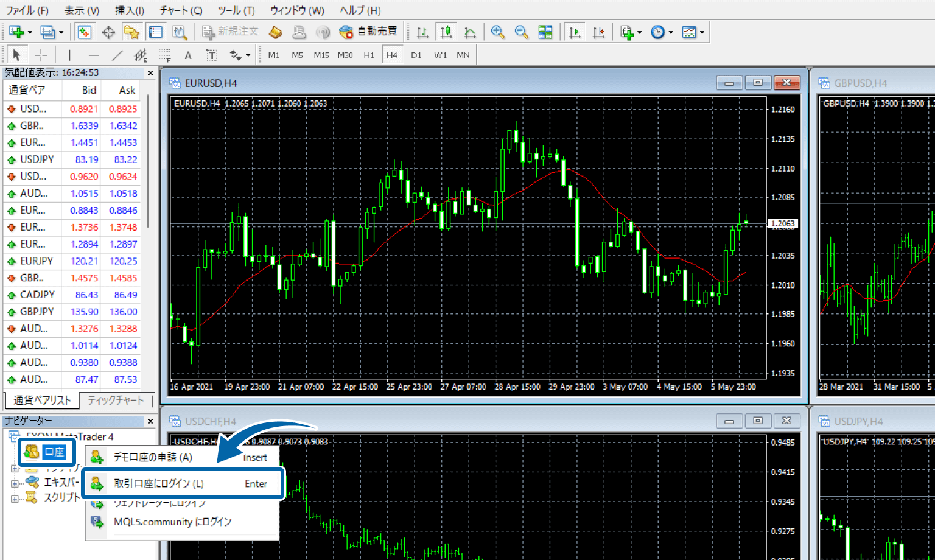Click GBPJPY row in market watch
The width and height of the screenshot is (935, 560).
click(72, 312)
